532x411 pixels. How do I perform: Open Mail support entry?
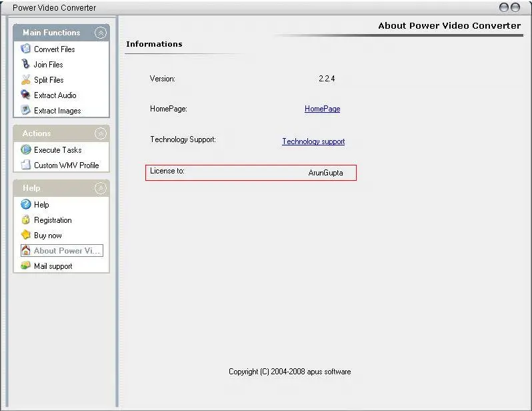pyautogui.click(x=53, y=266)
